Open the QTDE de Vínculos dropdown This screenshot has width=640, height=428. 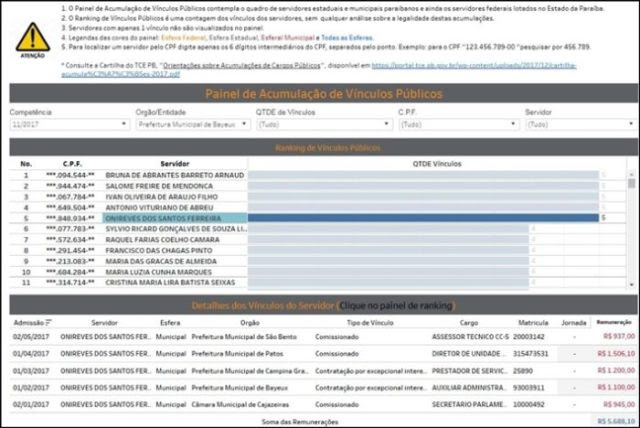tap(324, 124)
